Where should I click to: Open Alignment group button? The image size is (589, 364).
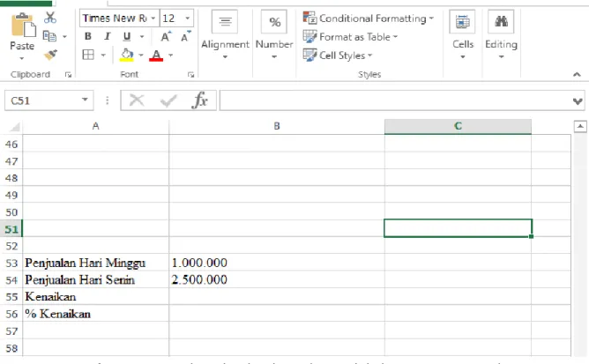[225, 21]
